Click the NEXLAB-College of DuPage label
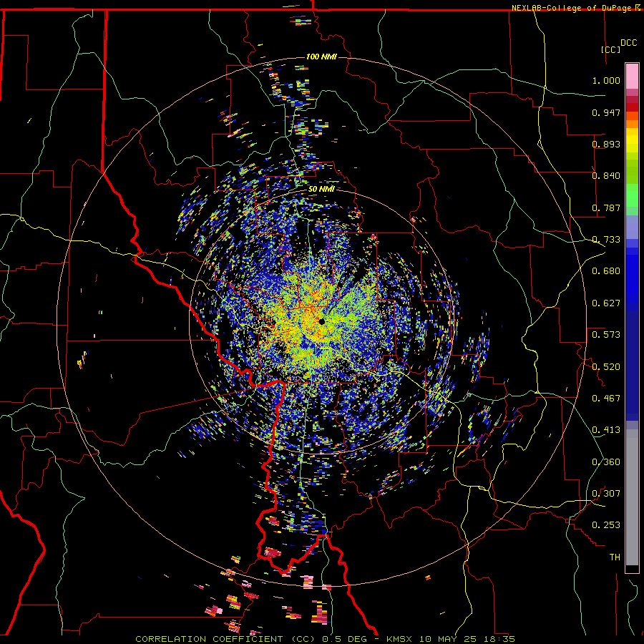 pos(571,8)
